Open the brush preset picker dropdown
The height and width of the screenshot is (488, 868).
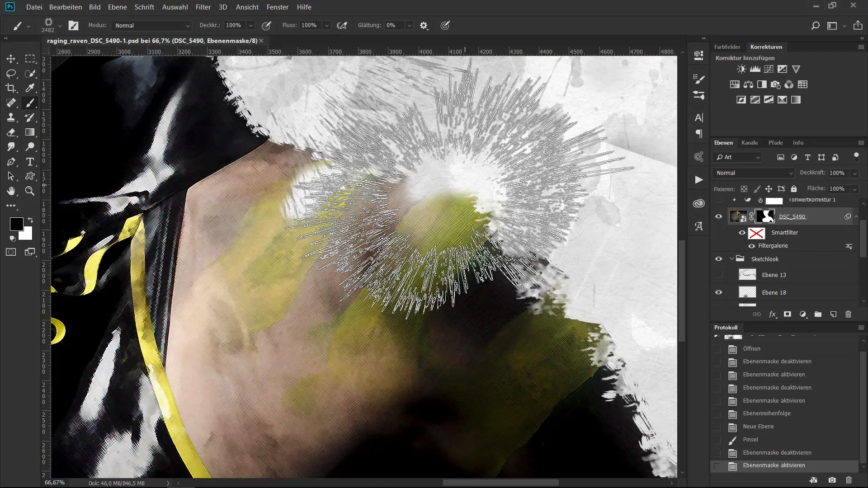tap(60, 26)
